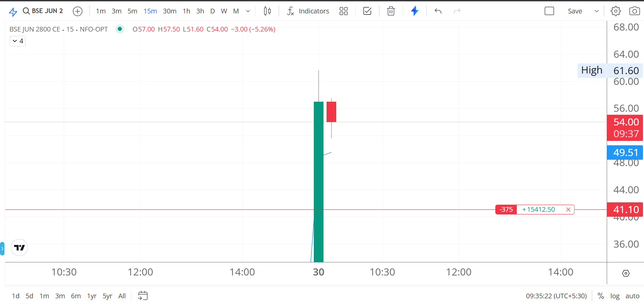644x305 pixels.
Task: Close the position order line at 41.10
Action: [568, 210]
